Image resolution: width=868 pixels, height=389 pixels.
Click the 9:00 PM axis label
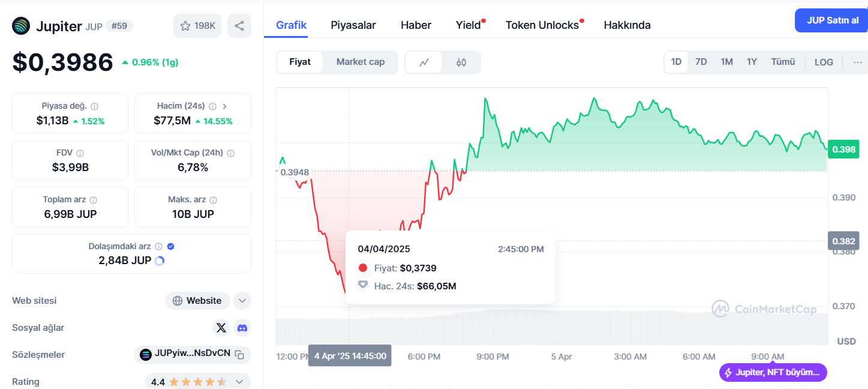(492, 357)
